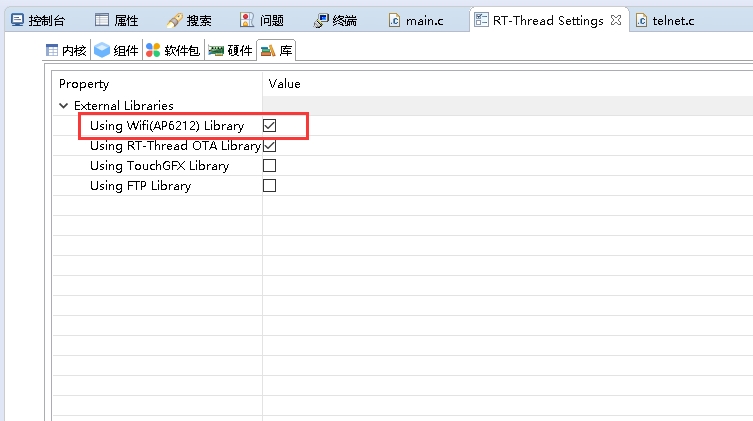This screenshot has height=421, width=753.
Task: Click the console (控制台) tab icon
Action: click(17, 19)
